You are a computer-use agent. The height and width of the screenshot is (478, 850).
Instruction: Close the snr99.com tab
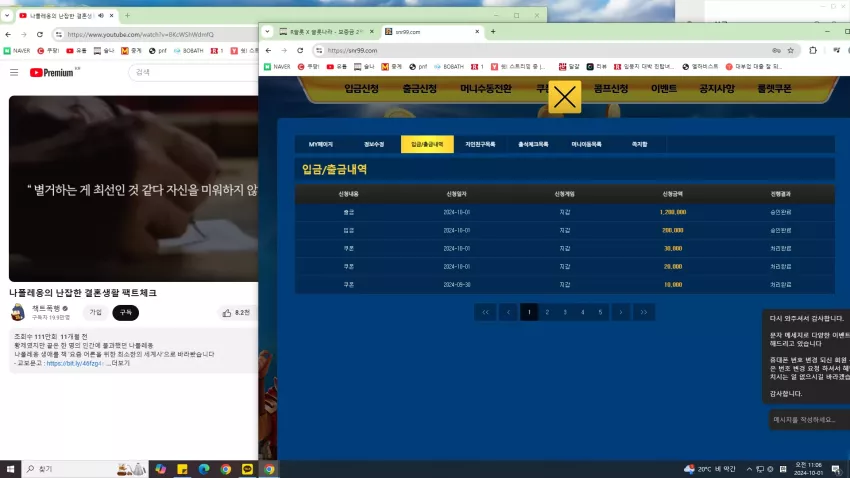point(477,31)
